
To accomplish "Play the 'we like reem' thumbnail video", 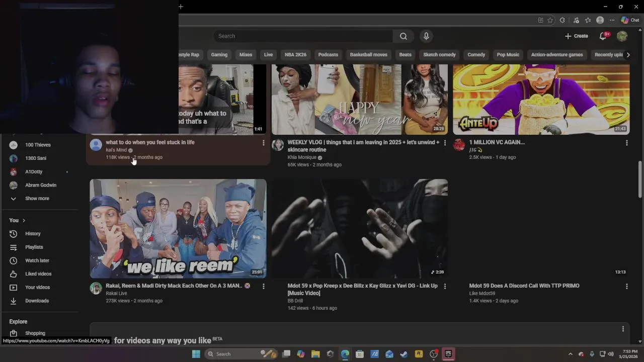I will pos(178,229).
